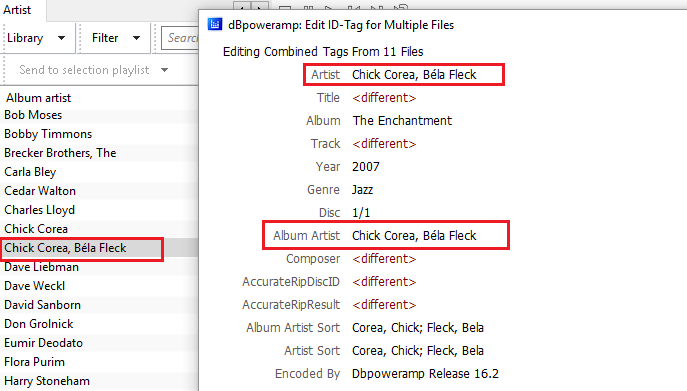Edit the Genre value Jazz
687x391 pixels.
(x=362, y=190)
